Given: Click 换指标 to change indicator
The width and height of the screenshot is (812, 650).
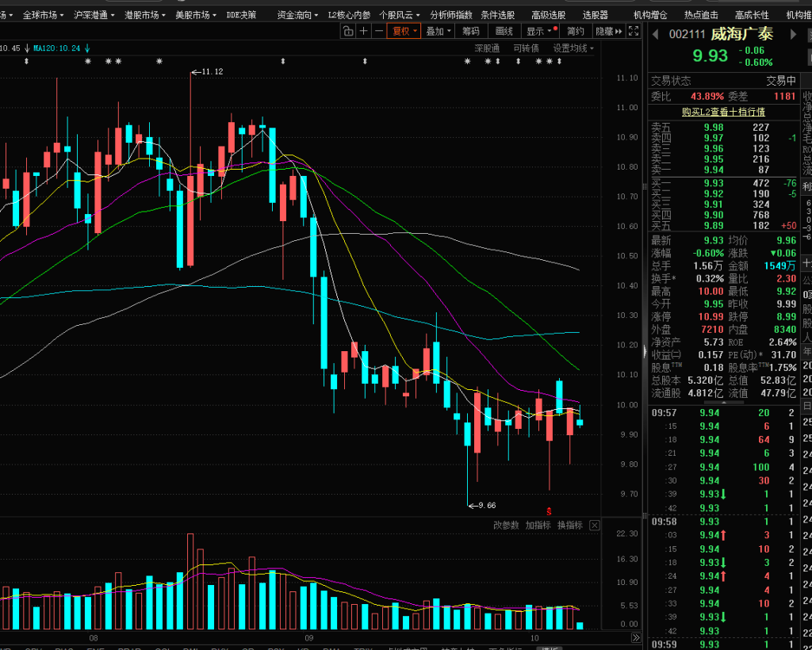Looking at the screenshot, I should click(569, 525).
